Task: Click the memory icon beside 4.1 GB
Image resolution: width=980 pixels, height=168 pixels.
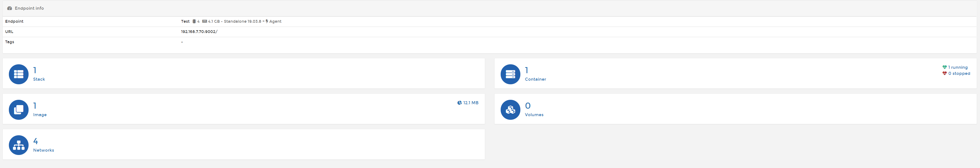Action: tap(205, 21)
